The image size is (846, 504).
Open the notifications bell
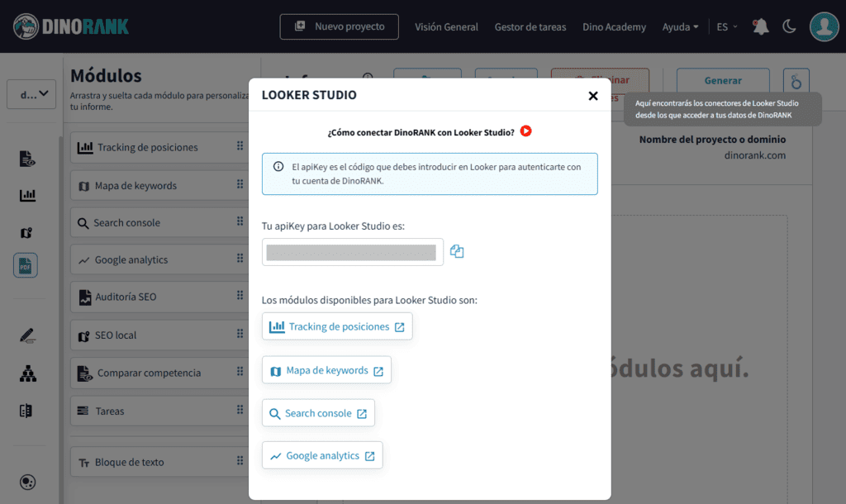[x=761, y=26]
